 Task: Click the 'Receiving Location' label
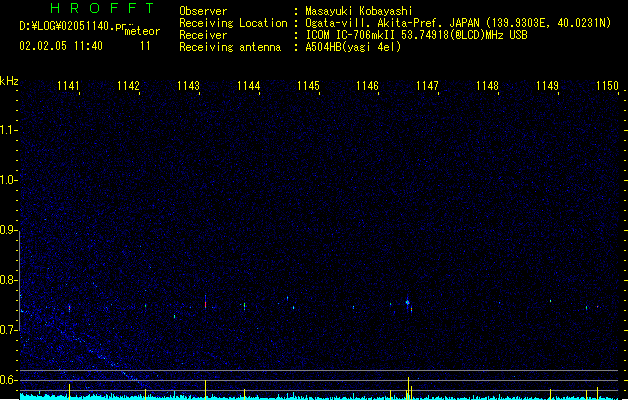tap(233, 23)
